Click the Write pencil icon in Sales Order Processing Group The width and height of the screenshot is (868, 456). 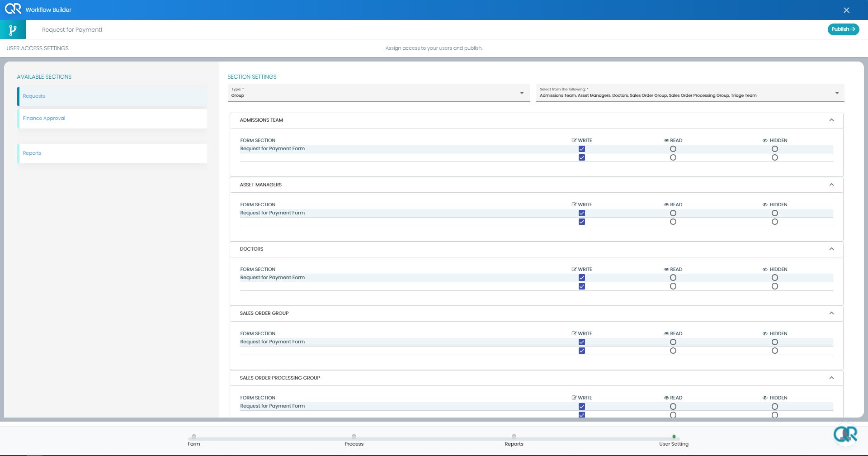click(574, 398)
